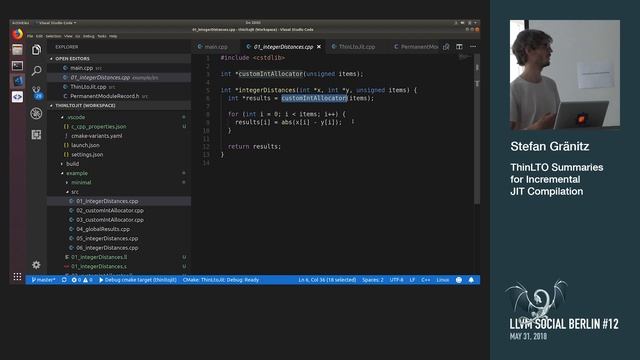Open the Search view in the activity bar
This screenshot has width=640, height=360.
(36, 71)
